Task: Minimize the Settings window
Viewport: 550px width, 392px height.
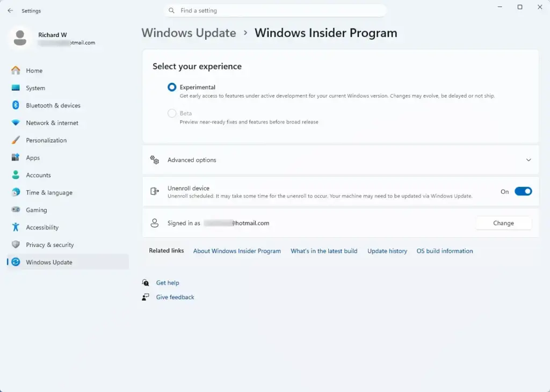Action: pyautogui.click(x=500, y=7)
